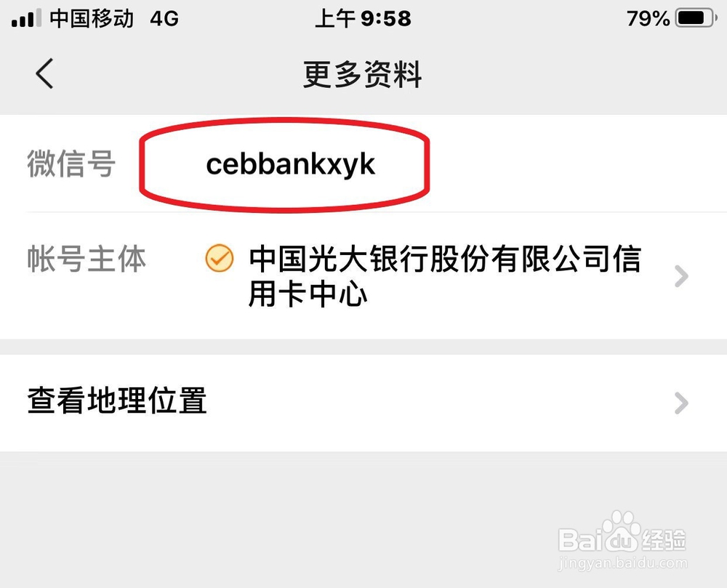Viewport: 727px width, 588px height.
Task: Tap the battery icon in status bar
Action: (696, 19)
